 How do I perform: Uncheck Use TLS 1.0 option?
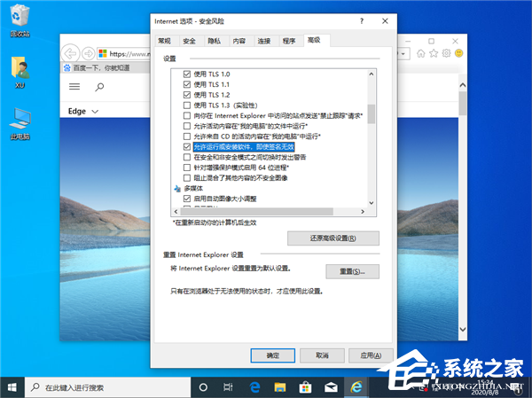click(x=187, y=74)
